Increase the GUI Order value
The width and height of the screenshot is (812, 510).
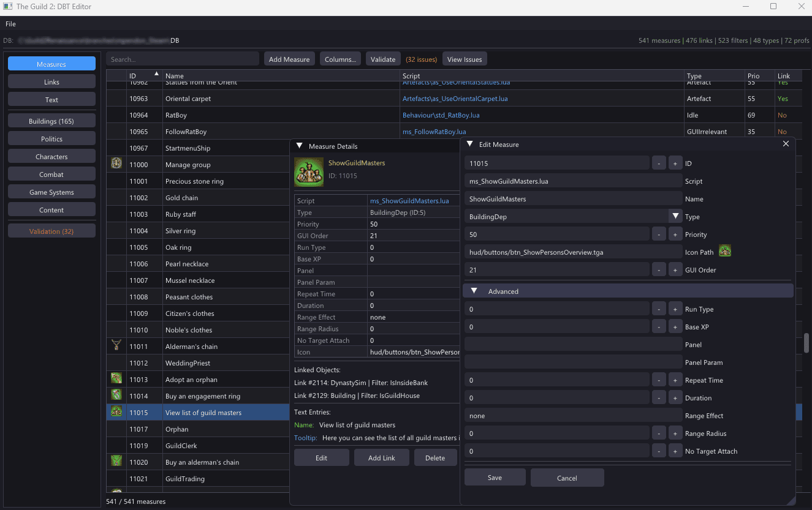675,269
